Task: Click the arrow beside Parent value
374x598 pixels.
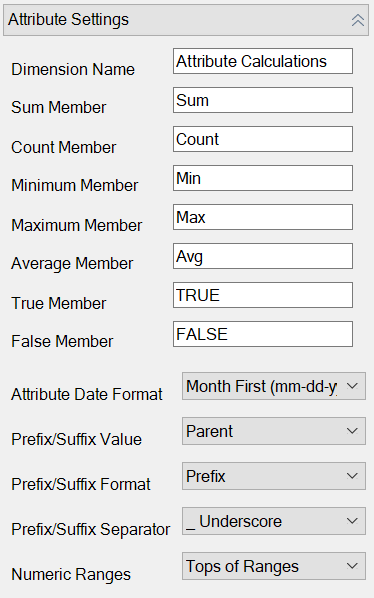Action: (x=352, y=431)
